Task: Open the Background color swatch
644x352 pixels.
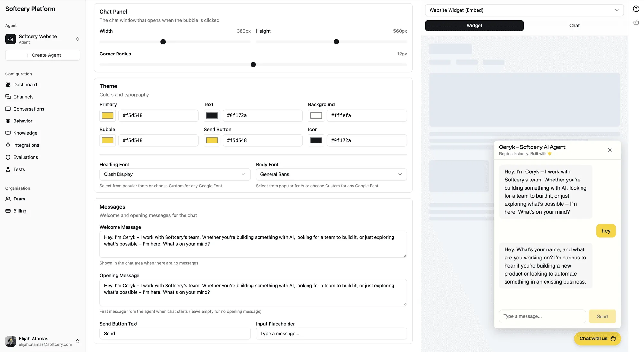Action: (316, 115)
